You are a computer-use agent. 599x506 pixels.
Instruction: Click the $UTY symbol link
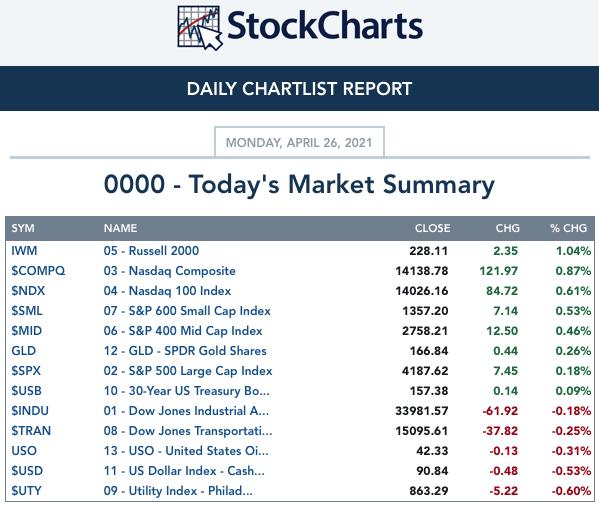coord(26,491)
